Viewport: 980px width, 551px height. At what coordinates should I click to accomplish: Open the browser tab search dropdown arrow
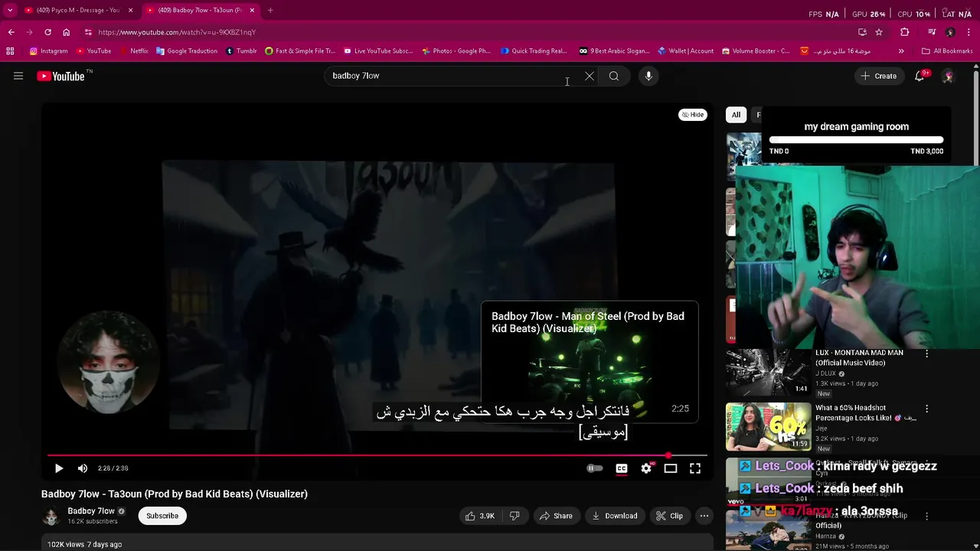[x=9, y=10]
